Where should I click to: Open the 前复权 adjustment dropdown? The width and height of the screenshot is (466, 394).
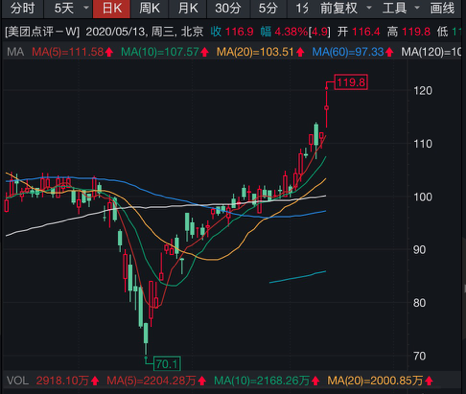[338, 8]
